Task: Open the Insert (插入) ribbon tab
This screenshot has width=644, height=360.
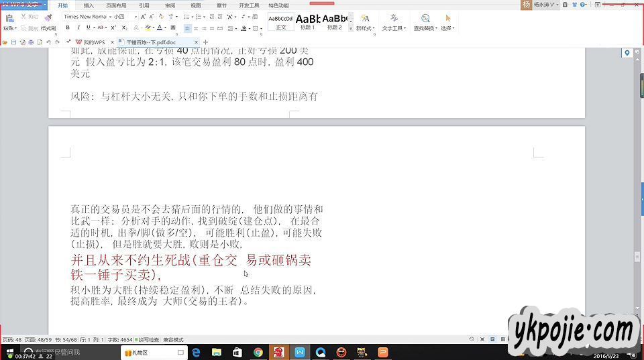Action: 89,5
